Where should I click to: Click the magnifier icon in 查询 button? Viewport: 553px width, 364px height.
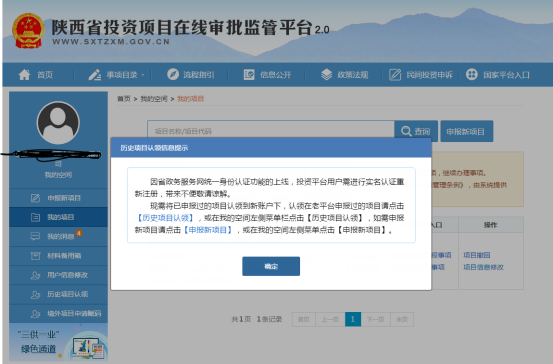(406, 131)
